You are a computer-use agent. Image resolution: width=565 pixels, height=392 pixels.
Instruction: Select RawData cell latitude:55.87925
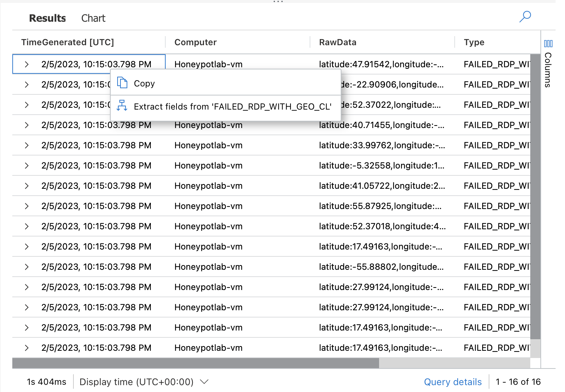click(382, 206)
